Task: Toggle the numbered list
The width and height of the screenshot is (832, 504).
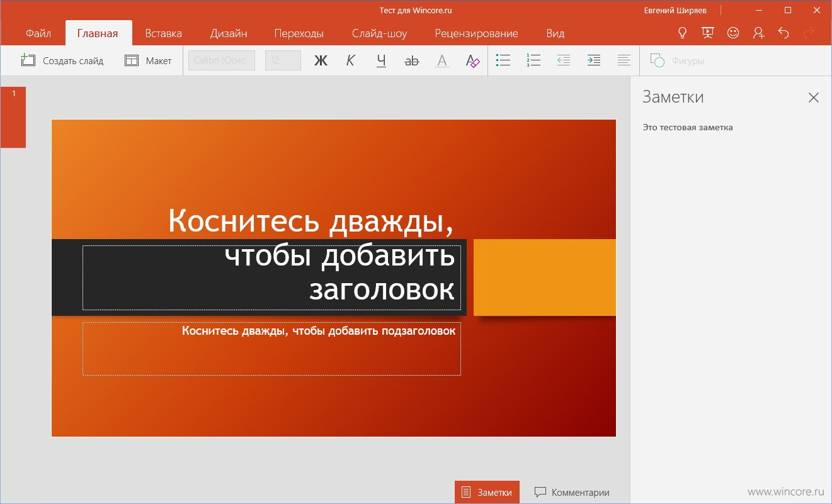Action: (533, 60)
